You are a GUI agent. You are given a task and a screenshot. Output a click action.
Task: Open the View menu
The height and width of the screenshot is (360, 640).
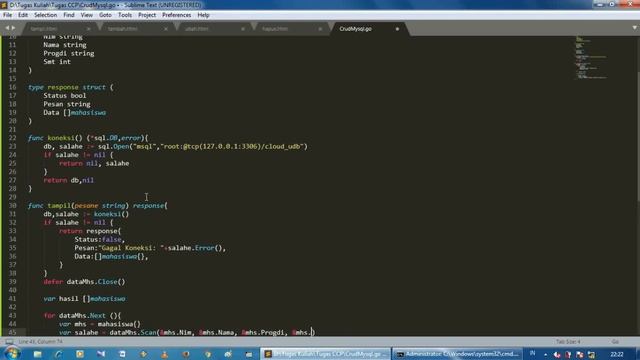coord(87,15)
